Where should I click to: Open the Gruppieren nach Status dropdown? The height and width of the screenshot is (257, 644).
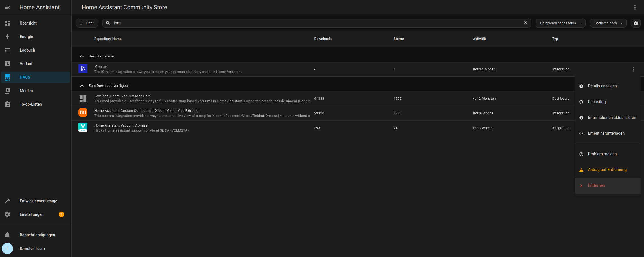tap(560, 23)
